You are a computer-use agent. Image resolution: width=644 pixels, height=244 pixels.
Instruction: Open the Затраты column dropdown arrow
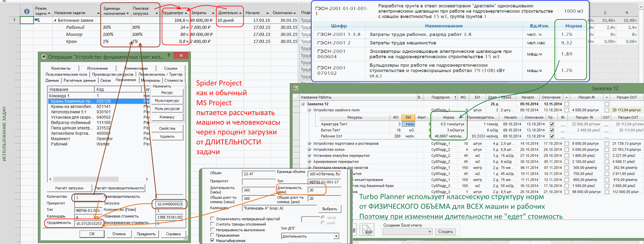point(213,13)
